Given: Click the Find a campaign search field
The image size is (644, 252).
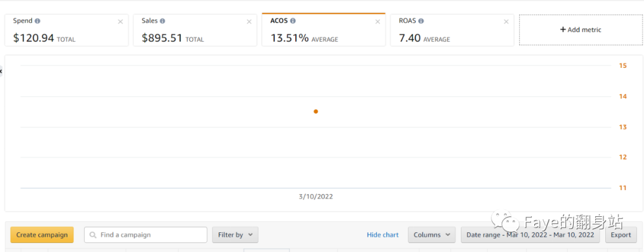Looking at the screenshot, I should click(150, 235).
